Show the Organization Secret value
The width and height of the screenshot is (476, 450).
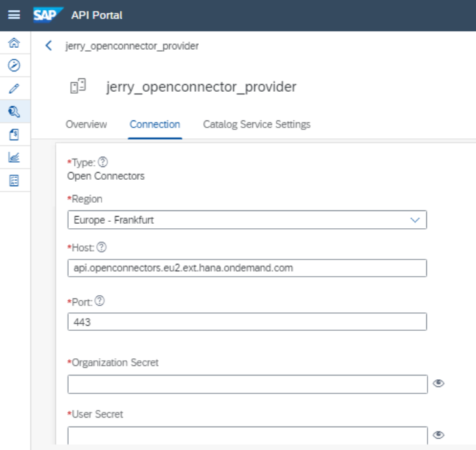click(x=438, y=383)
